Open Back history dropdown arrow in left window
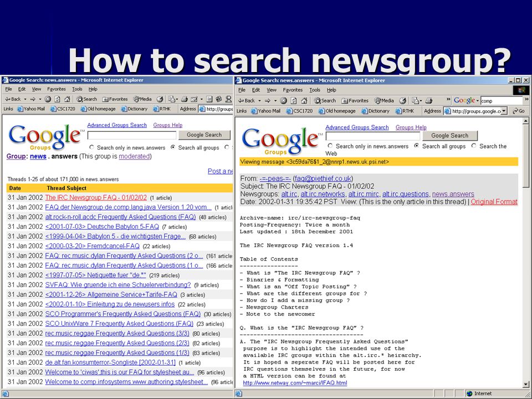The height and width of the screenshot is (399, 532). 25,99
